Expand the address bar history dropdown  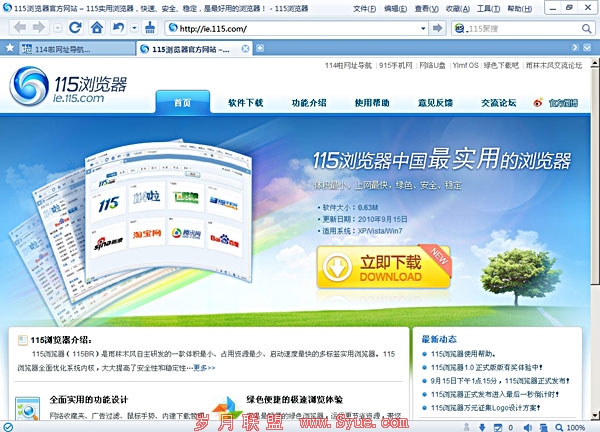(x=423, y=28)
